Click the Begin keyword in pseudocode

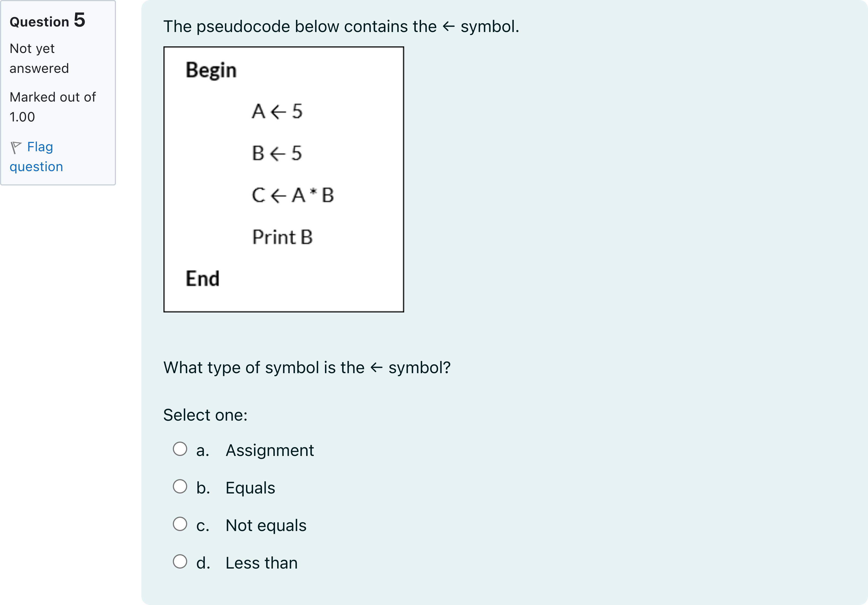211,70
